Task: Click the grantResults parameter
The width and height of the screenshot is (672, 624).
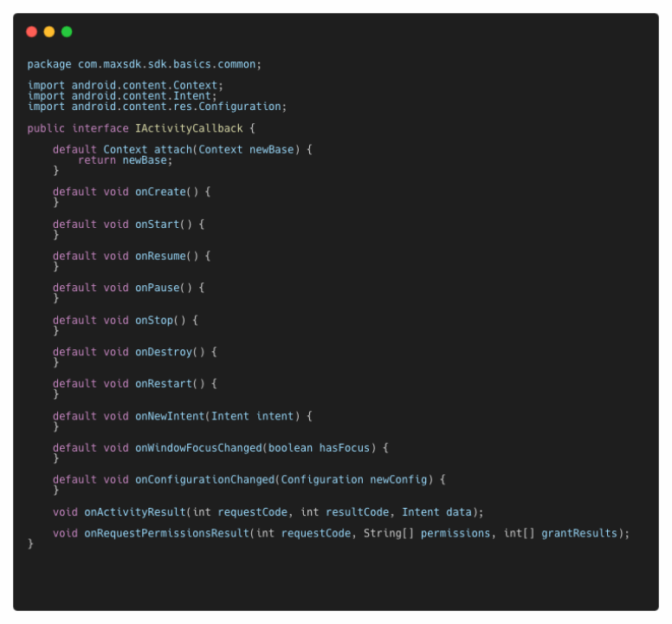Action: click(579, 534)
